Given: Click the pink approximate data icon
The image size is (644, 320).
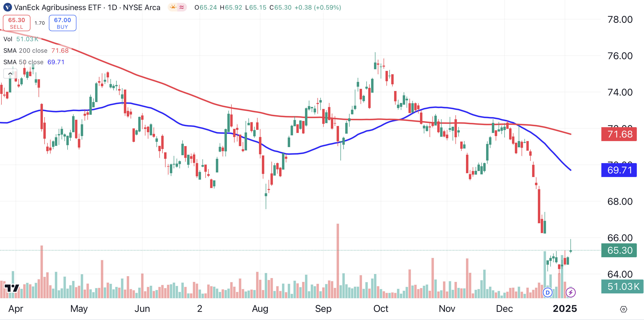Looking at the screenshot, I should pyautogui.click(x=182, y=7).
